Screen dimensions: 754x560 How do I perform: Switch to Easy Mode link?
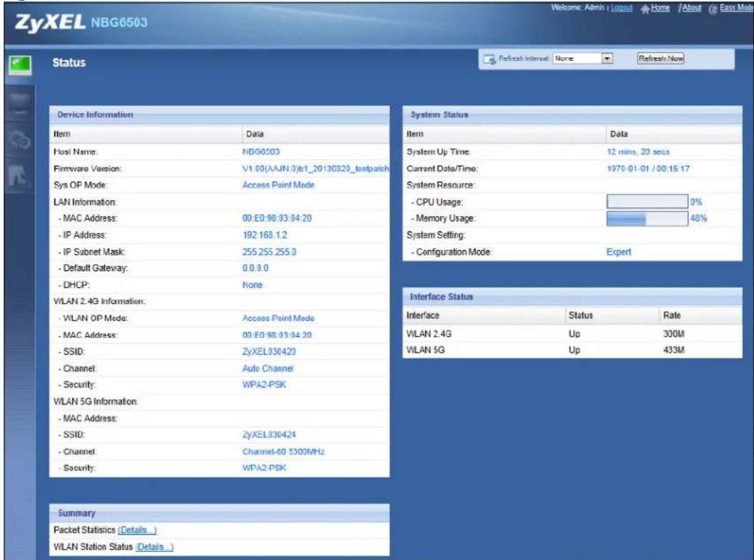(x=736, y=8)
